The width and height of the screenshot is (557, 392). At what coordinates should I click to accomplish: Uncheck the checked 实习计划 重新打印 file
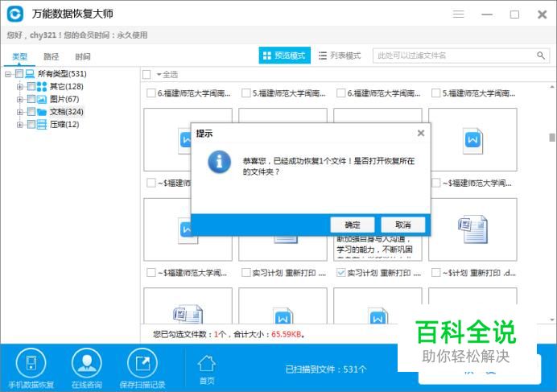tap(340, 273)
